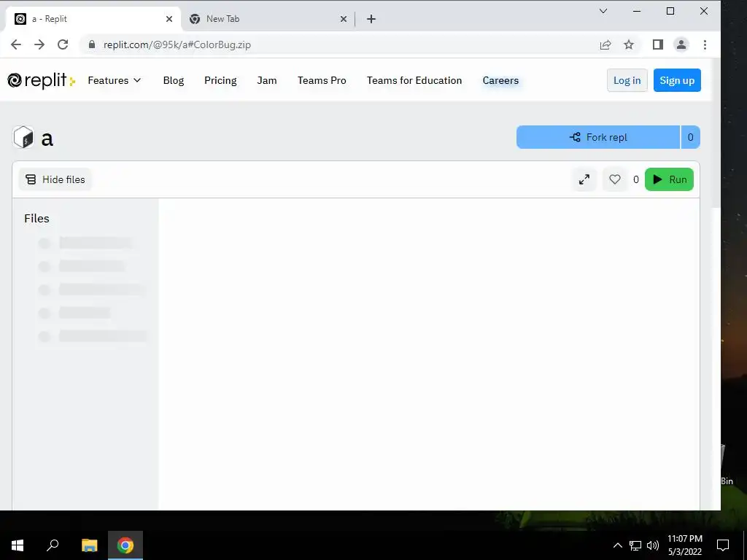This screenshot has height=560, width=747.
Task: Bookmark this page with star icon
Action: [629, 44]
